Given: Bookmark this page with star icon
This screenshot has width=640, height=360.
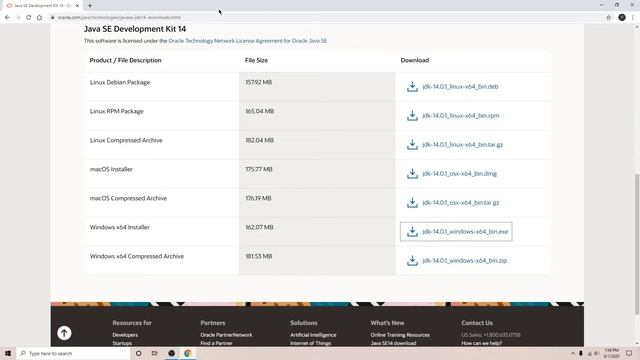Looking at the screenshot, I should pos(609,18).
